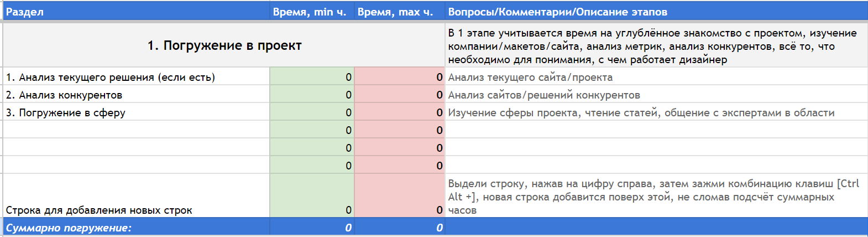
Task: Click red max time cell for "Погружение в сферу"
Action: coord(399,112)
